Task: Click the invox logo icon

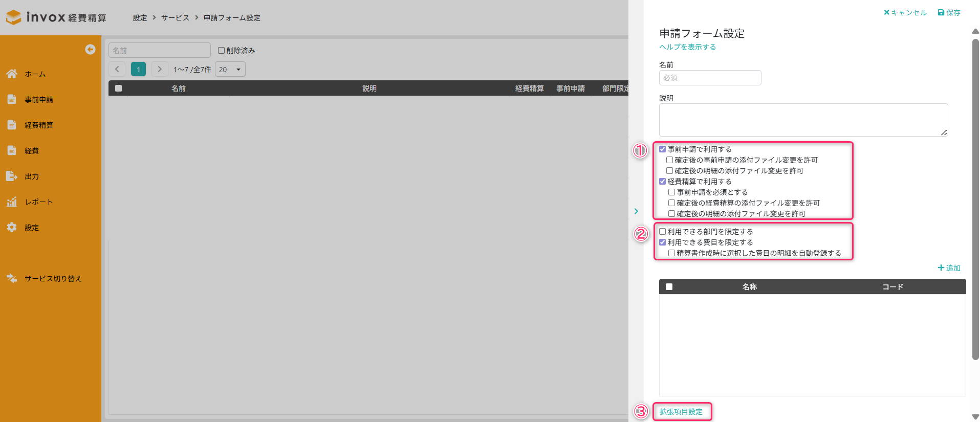Action: point(14,17)
